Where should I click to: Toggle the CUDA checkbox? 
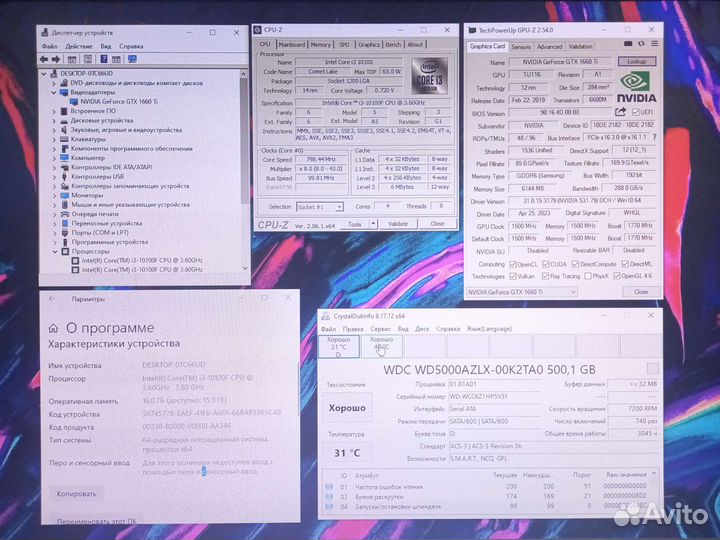pos(546,264)
